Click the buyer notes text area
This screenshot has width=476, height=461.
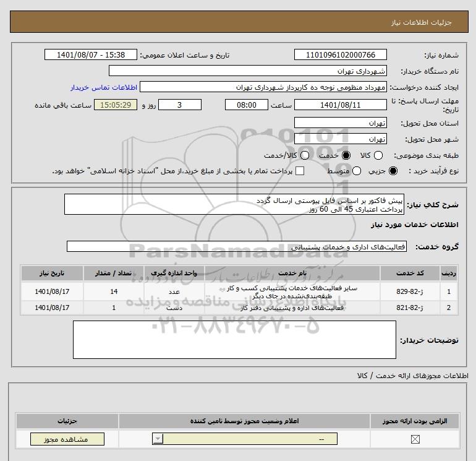click(x=234, y=340)
